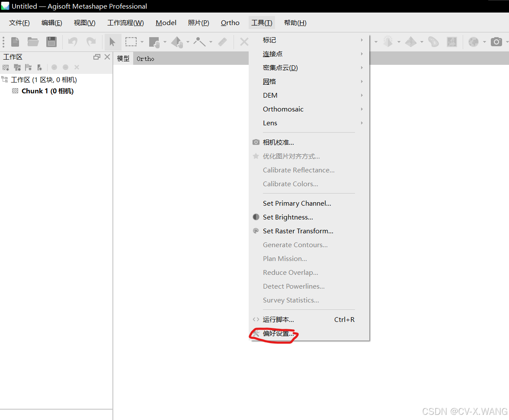
Task: Open the Model menu
Action: [x=166, y=23]
